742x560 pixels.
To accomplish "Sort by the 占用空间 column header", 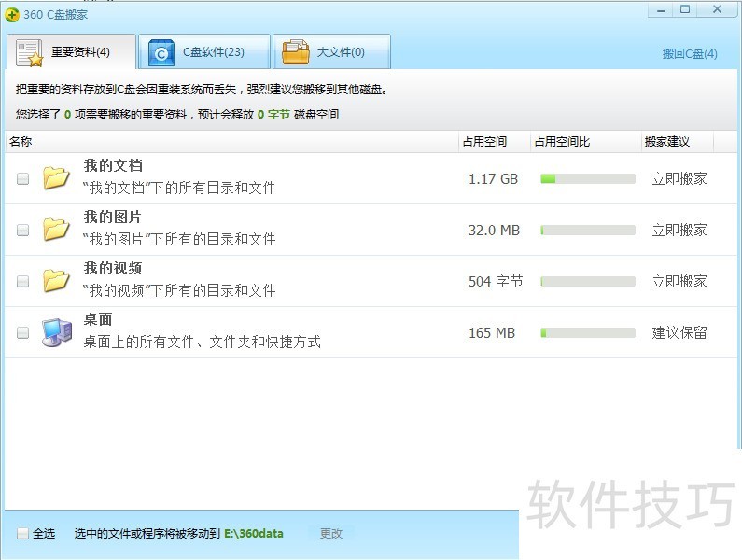I will coord(483,142).
